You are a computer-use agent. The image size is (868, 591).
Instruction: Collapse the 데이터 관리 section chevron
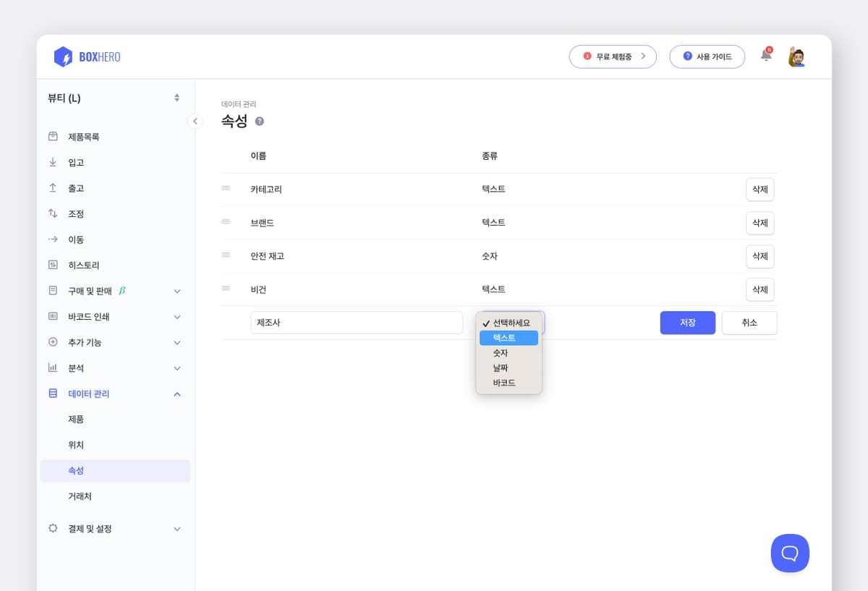[x=176, y=394]
